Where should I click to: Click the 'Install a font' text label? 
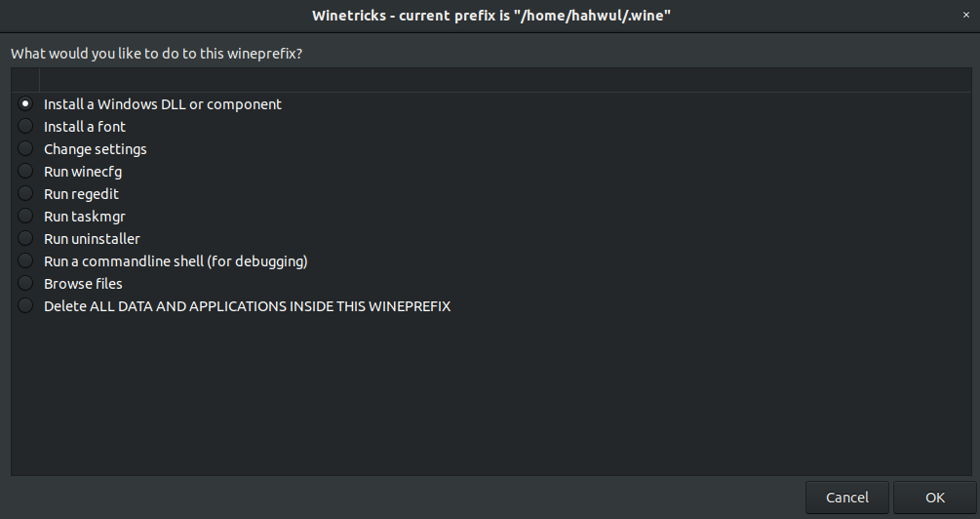(85, 127)
